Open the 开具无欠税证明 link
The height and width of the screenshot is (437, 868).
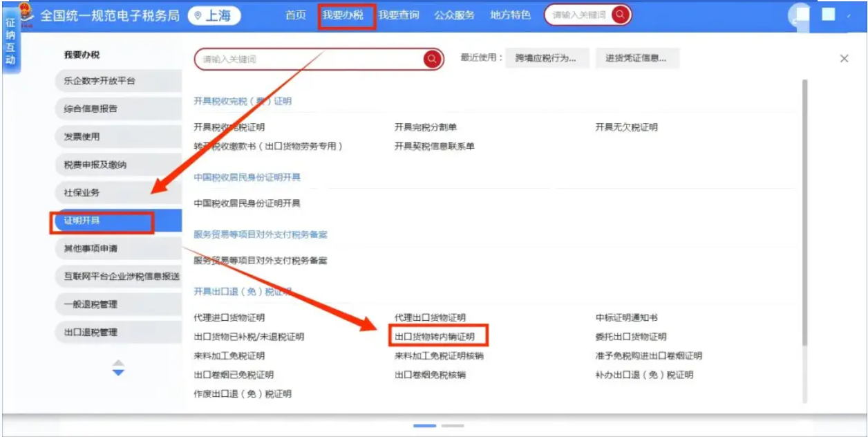pyautogui.click(x=626, y=127)
